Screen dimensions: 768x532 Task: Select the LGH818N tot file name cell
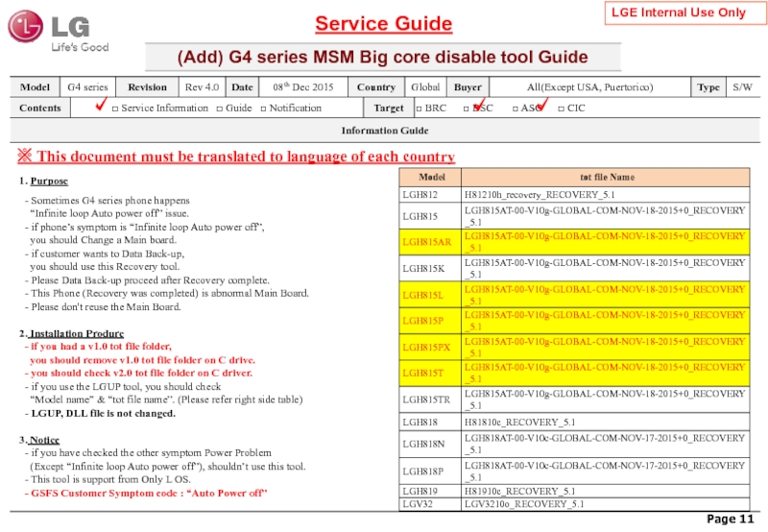click(x=606, y=445)
